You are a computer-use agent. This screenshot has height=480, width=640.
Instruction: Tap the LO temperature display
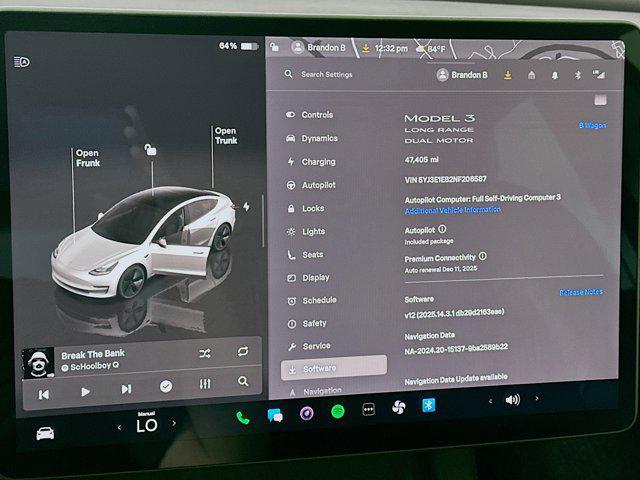pos(147,424)
